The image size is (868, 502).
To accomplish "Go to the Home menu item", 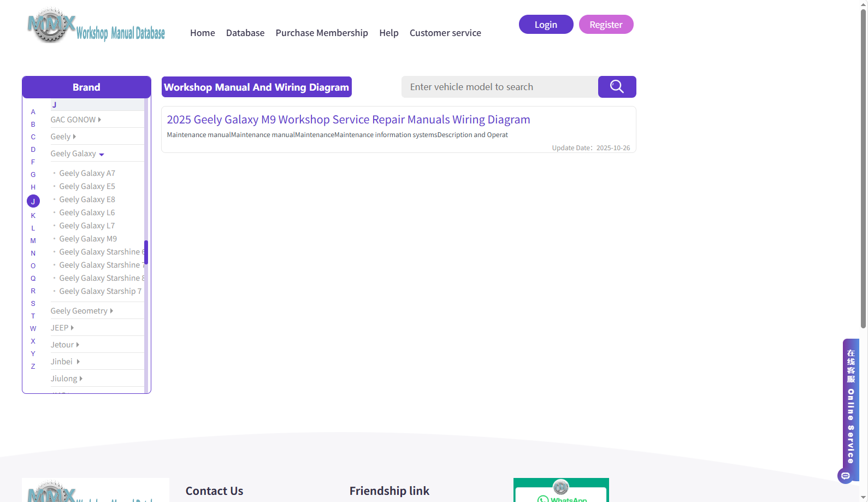I will [x=203, y=33].
